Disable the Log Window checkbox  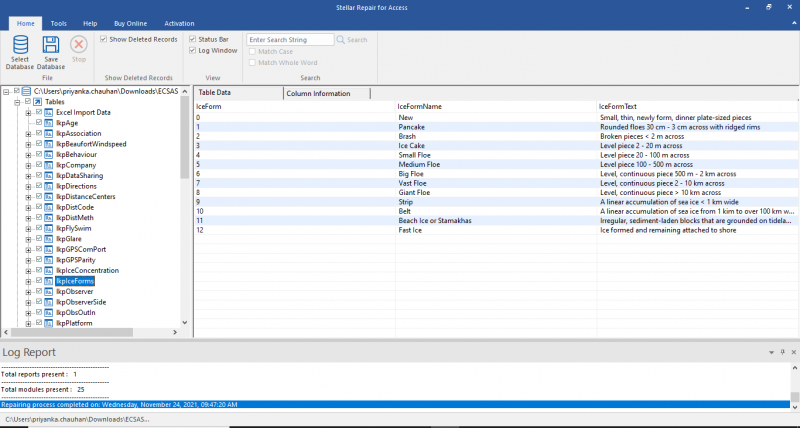[192, 50]
